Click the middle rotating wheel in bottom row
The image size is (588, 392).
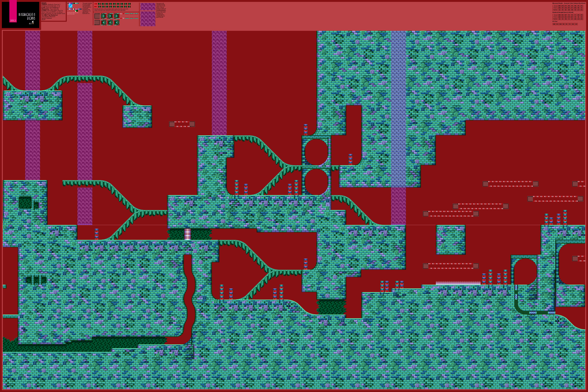[110, 23]
